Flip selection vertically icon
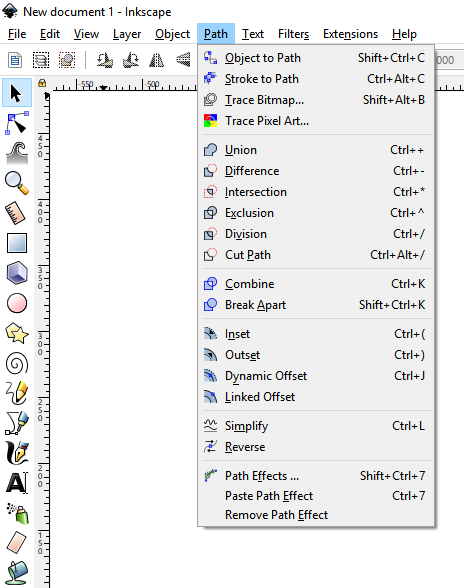This screenshot has width=464, height=588. [x=183, y=60]
